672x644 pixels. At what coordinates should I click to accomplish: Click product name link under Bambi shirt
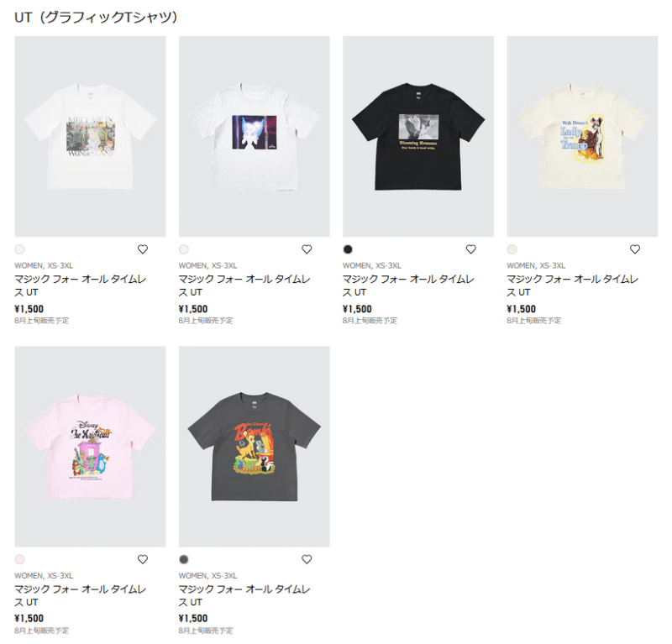244,595
